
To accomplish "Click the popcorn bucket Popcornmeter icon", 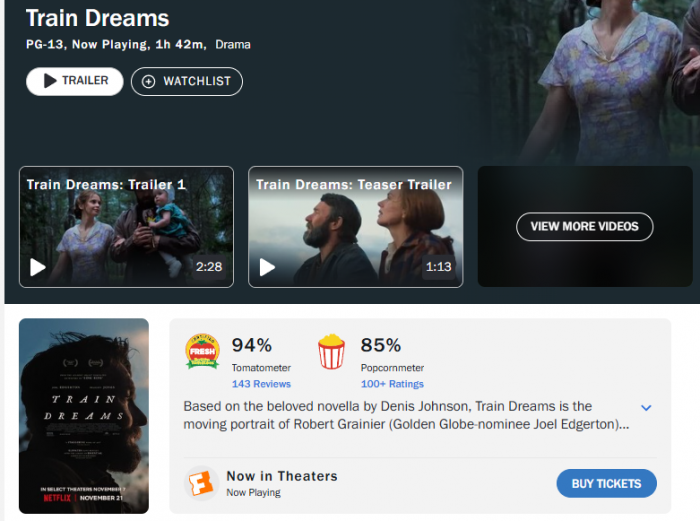I will (331, 352).
